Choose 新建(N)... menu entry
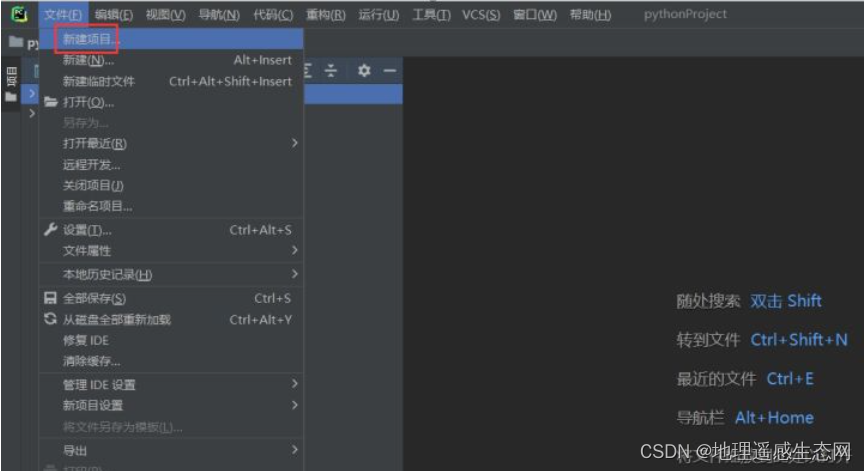This screenshot has height=471, width=866. pos(171,60)
